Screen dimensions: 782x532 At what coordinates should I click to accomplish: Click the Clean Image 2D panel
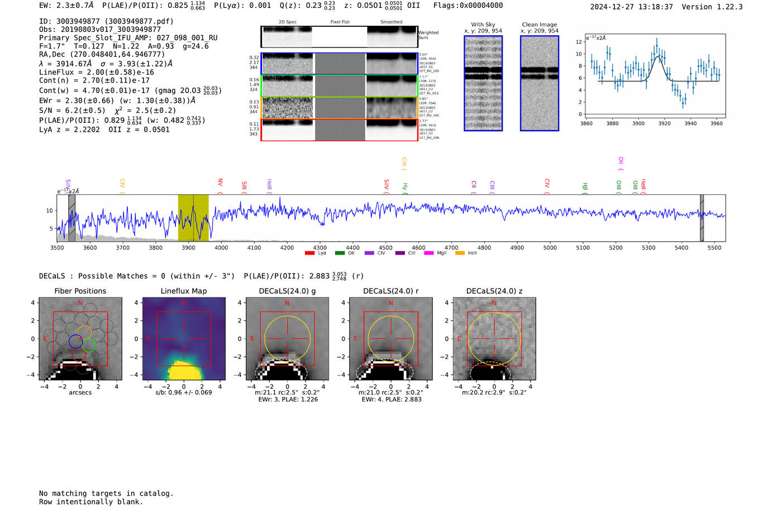tap(540, 83)
